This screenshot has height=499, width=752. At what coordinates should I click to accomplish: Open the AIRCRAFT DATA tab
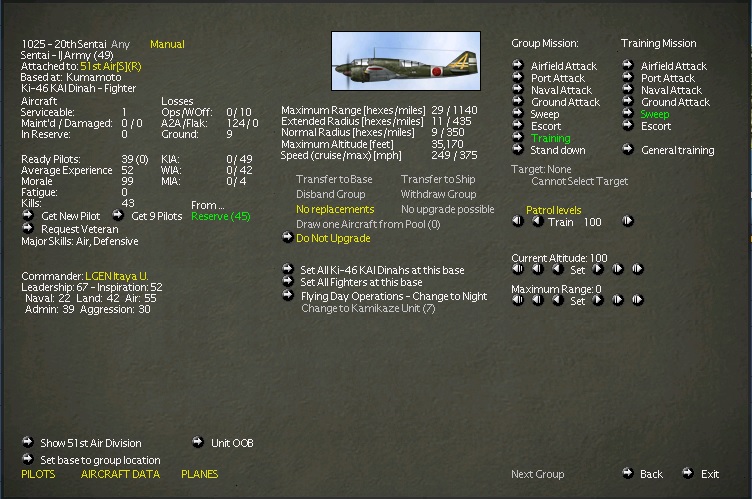pyautogui.click(x=120, y=474)
